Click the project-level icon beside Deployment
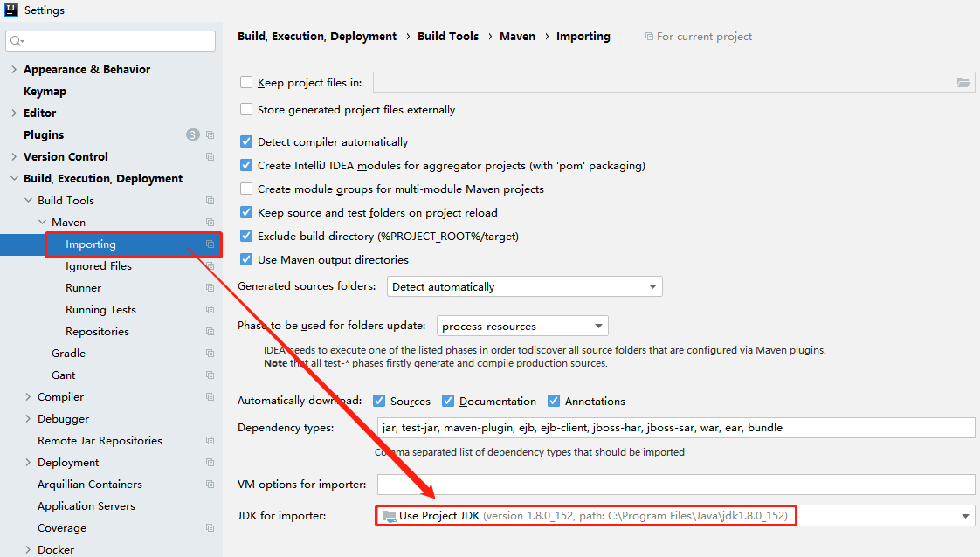This screenshot has width=980, height=557. pos(210,463)
